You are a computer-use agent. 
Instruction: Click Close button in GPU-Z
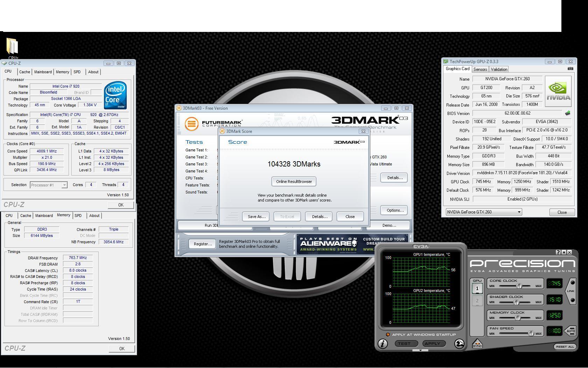[x=562, y=212]
